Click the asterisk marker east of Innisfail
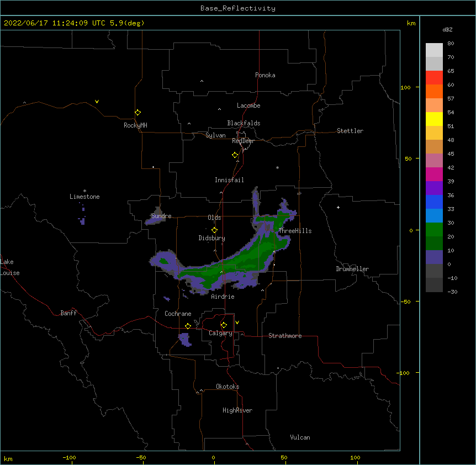Image resolution: width=476 pixels, height=465 pixels. pos(277,167)
